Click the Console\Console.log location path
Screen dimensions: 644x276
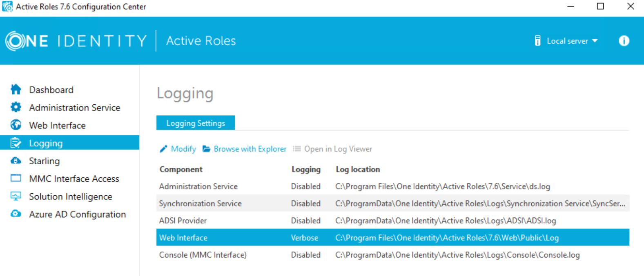457,255
